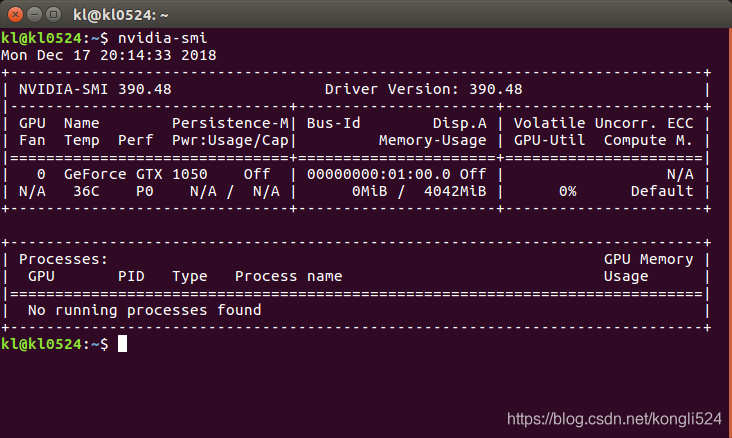Click the Default compute mode value
This screenshot has width=732, height=438.
[x=662, y=191]
